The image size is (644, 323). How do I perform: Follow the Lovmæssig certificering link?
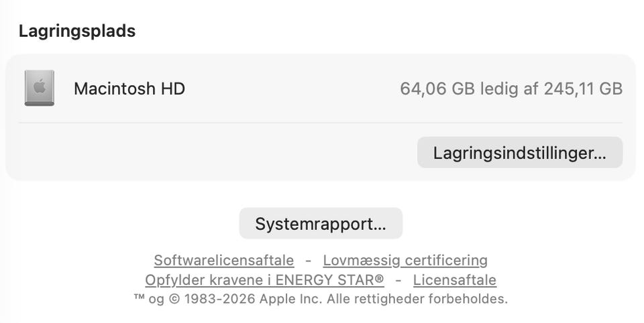coord(405,260)
